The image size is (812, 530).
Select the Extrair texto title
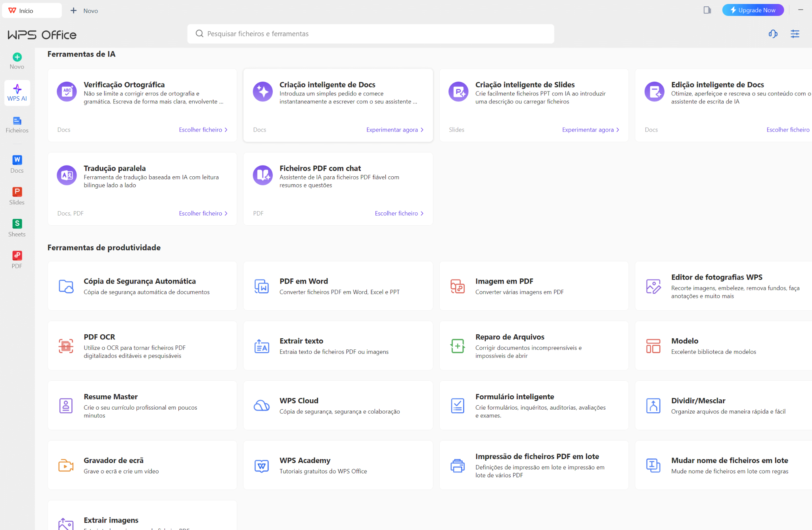(301, 341)
